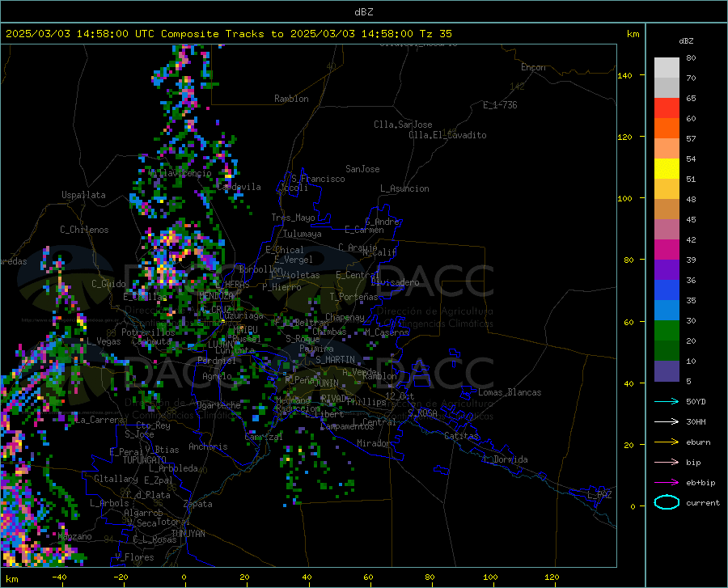Click the 'Mirador' map label

coord(374,443)
